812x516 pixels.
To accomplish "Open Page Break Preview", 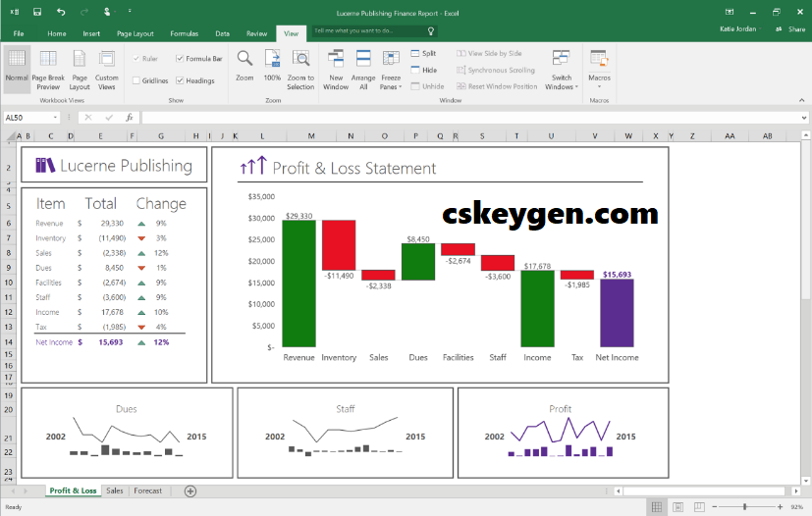I will tap(48, 70).
